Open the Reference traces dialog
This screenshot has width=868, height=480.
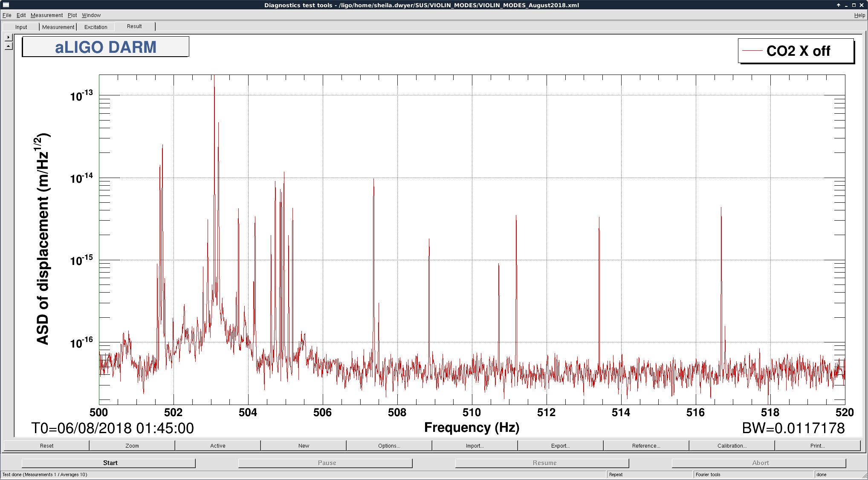click(x=646, y=446)
